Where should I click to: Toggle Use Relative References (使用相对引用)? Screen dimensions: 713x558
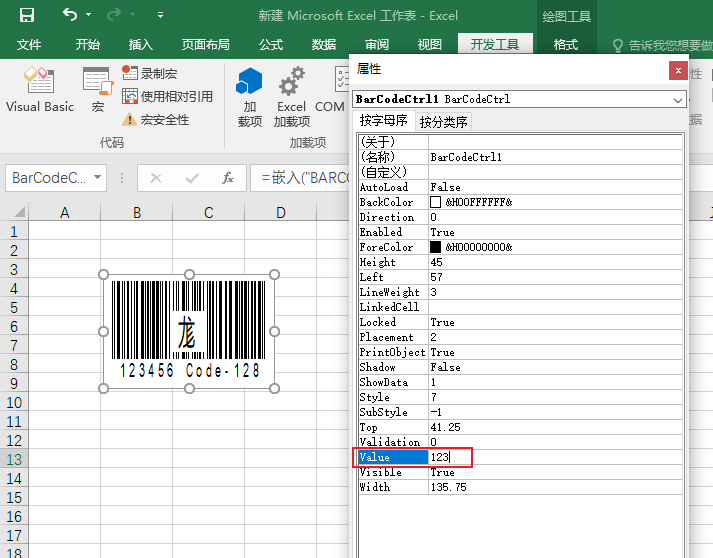tap(167, 96)
